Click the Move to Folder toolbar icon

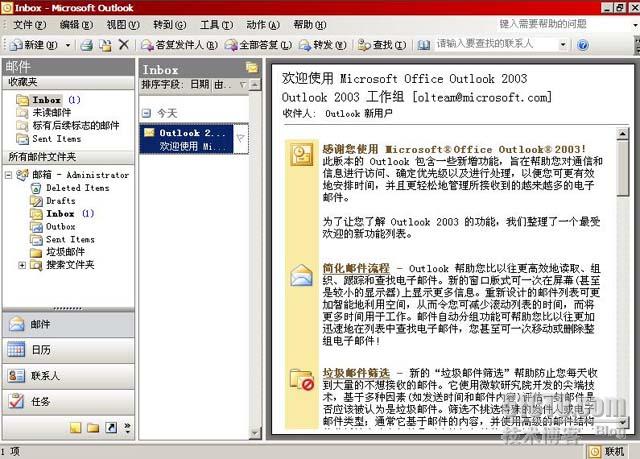pyautogui.click(x=104, y=45)
